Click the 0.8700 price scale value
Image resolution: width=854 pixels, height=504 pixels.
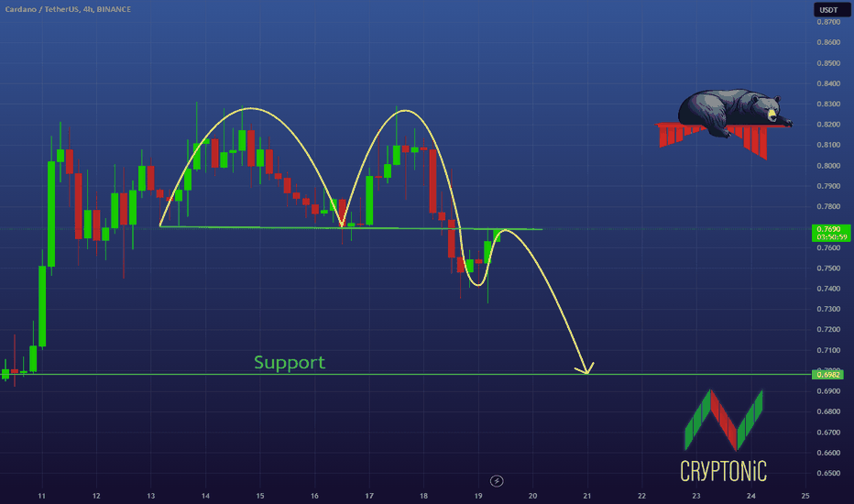point(828,22)
